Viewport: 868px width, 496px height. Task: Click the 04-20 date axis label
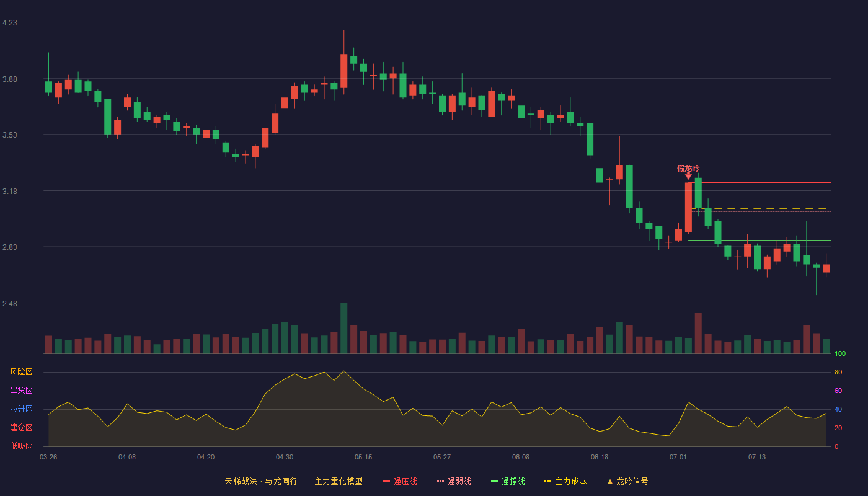pos(206,457)
